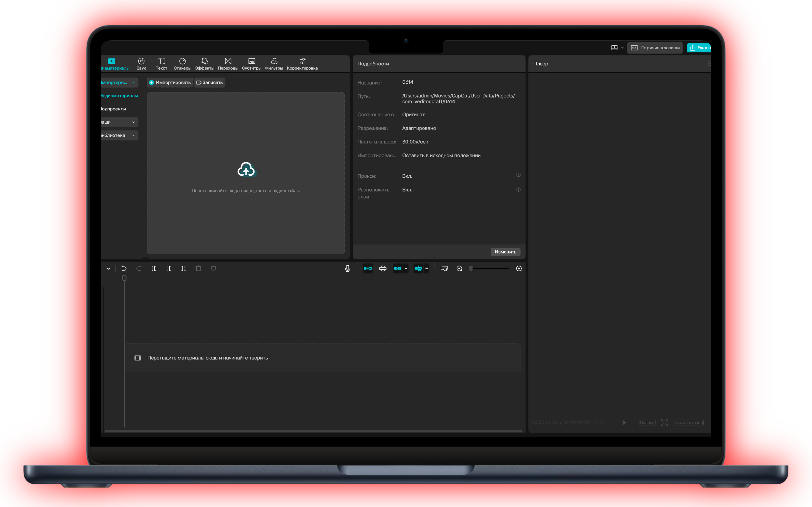Toggle auto snapping on timeline
This screenshot has height=507, width=812.
383,268
